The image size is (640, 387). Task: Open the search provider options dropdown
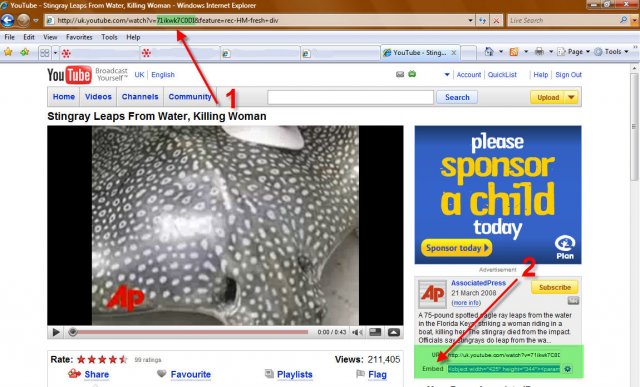click(635, 20)
